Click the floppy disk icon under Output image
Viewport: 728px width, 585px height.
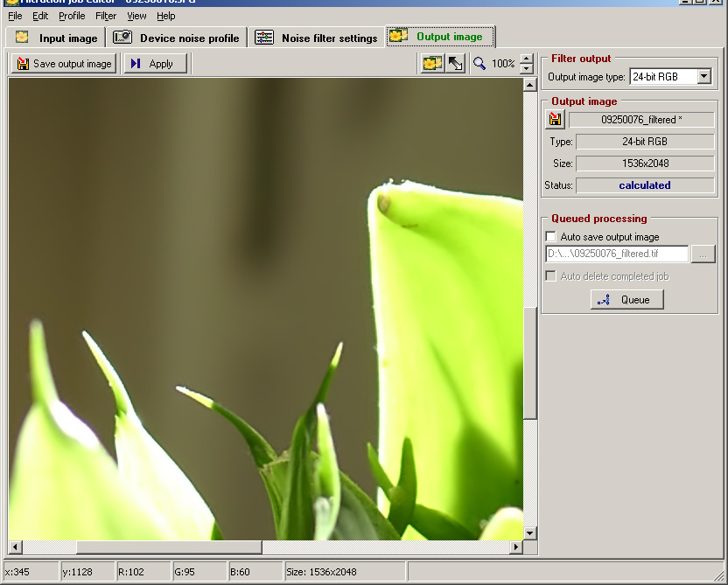pos(555,120)
